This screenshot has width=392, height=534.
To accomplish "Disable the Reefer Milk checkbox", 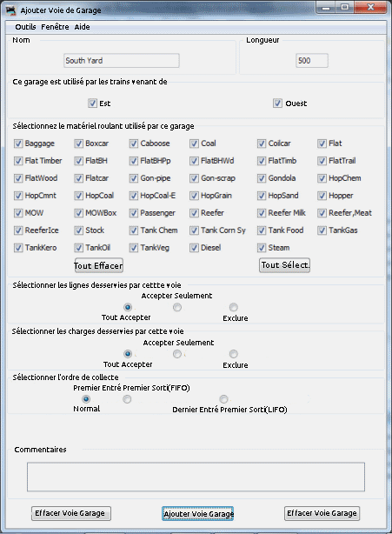I will click(x=262, y=213).
